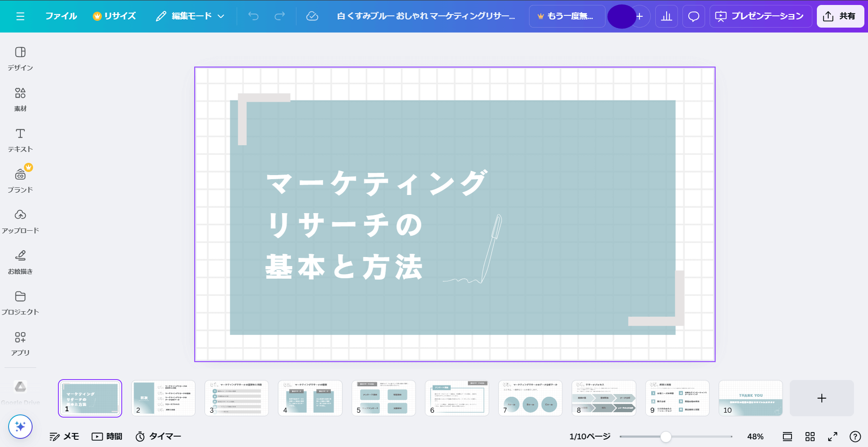Open the メモ notes

coord(64,436)
